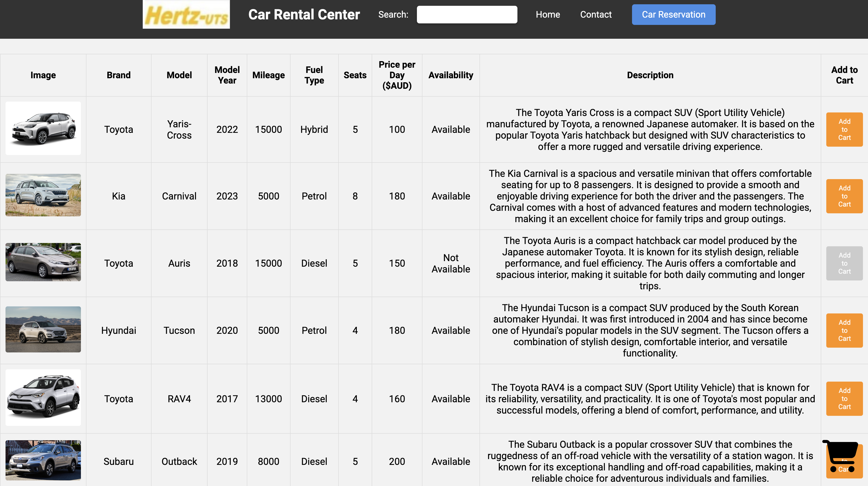Click the Kia Carnival car image
868x486 pixels.
tap(43, 195)
